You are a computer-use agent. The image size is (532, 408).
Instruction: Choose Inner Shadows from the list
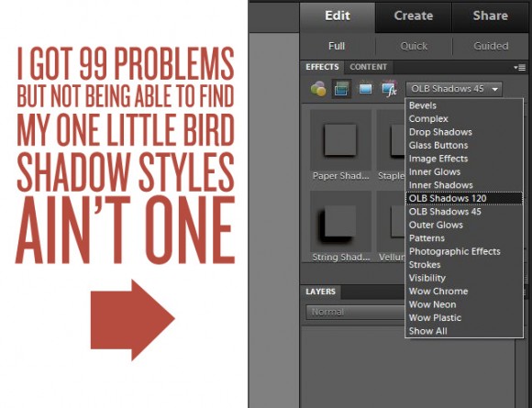464,185
